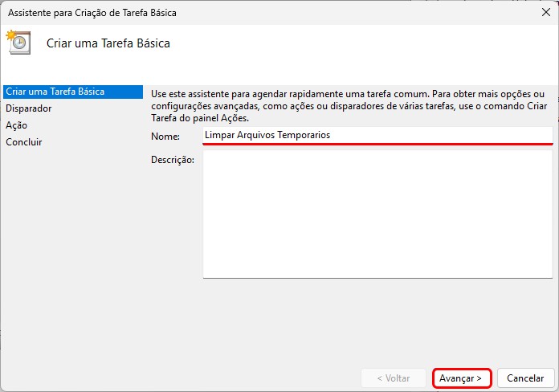Viewport: 559px width, 392px height.
Task: Click the empty title bar area left of X
Action: click(x=361, y=13)
